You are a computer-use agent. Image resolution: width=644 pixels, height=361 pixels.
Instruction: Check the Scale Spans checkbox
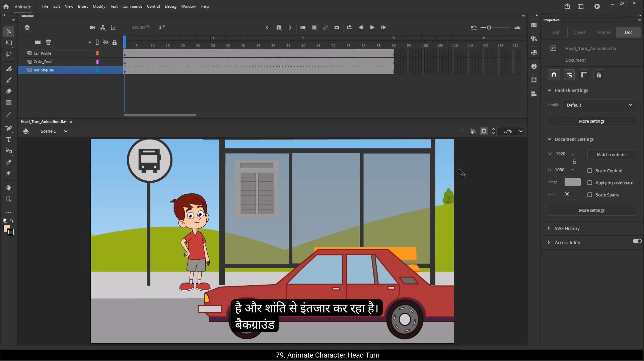click(x=590, y=195)
